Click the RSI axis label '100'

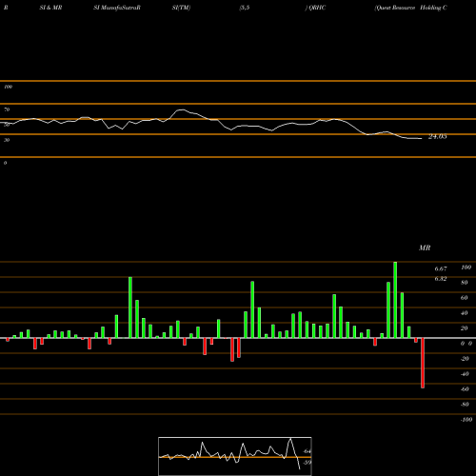coord(8,87)
